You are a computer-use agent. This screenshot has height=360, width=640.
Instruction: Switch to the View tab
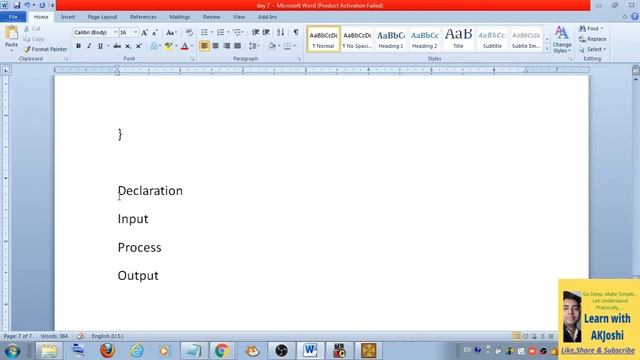[x=239, y=17]
